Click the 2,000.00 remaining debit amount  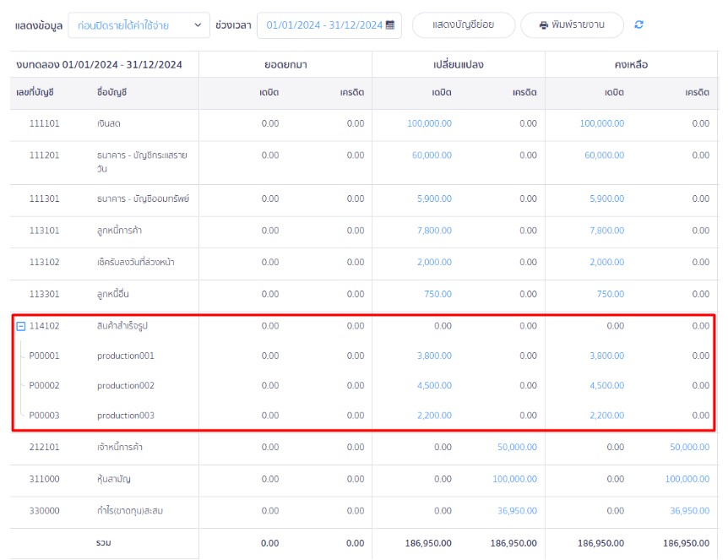tap(606, 263)
